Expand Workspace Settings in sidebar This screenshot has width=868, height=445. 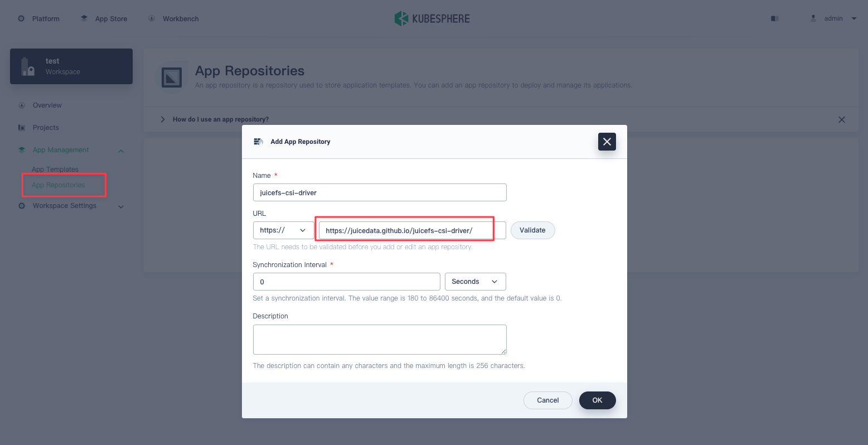coord(121,206)
